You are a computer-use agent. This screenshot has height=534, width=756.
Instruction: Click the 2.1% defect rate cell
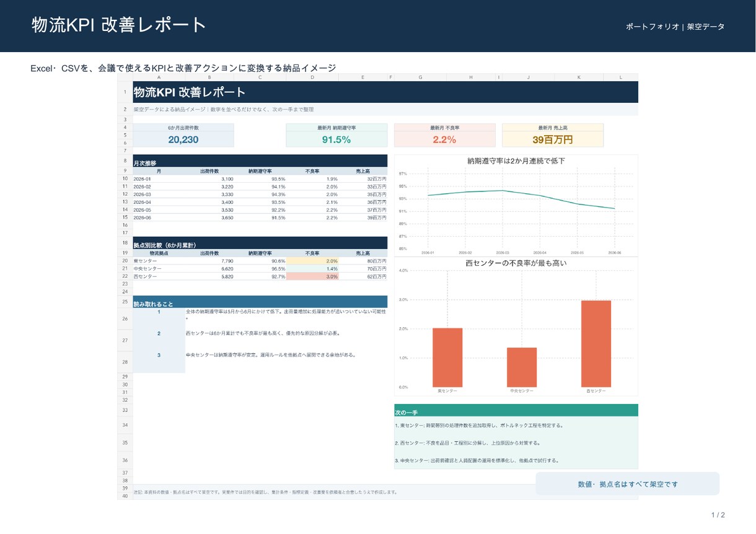coord(312,202)
